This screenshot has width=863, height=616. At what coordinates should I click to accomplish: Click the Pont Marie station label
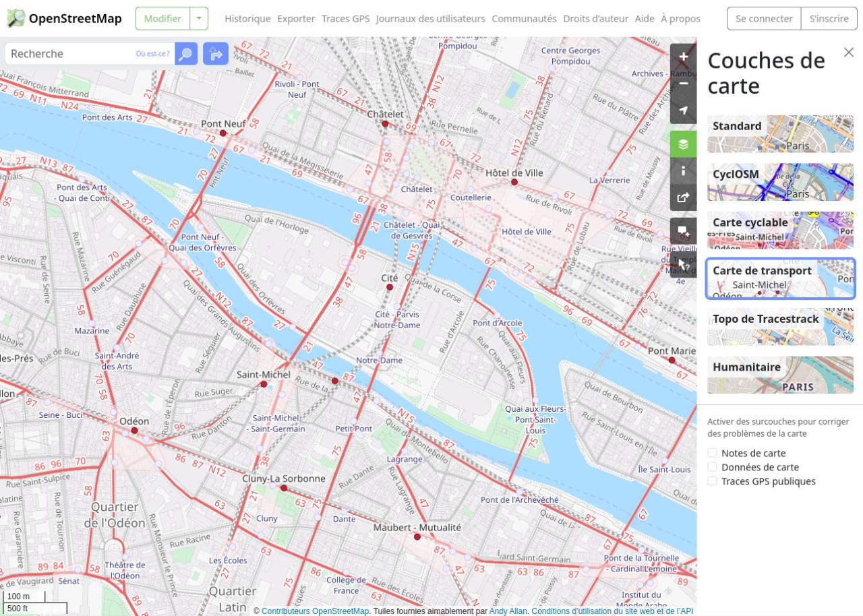[x=672, y=350]
